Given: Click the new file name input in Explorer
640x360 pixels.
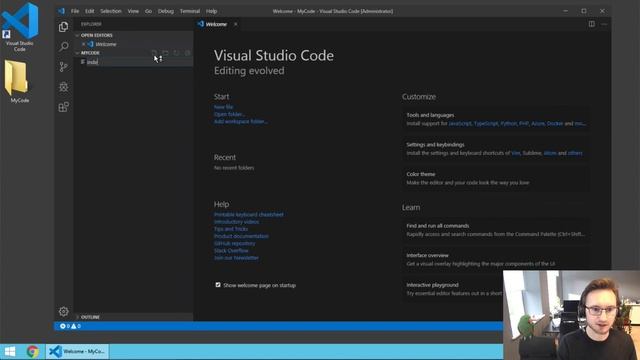Looking at the screenshot, I should point(138,62).
